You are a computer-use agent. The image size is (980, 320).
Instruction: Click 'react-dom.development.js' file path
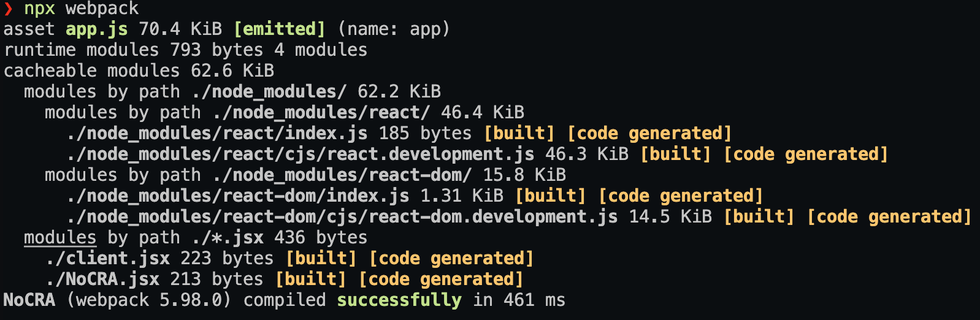click(x=342, y=217)
